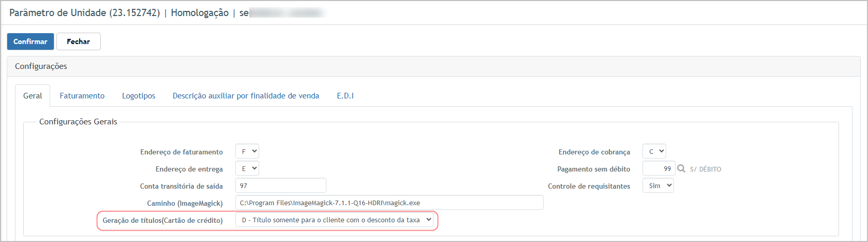868x242 pixels.
Task: Click the Controle de requisitantes label
Action: [x=589, y=186]
